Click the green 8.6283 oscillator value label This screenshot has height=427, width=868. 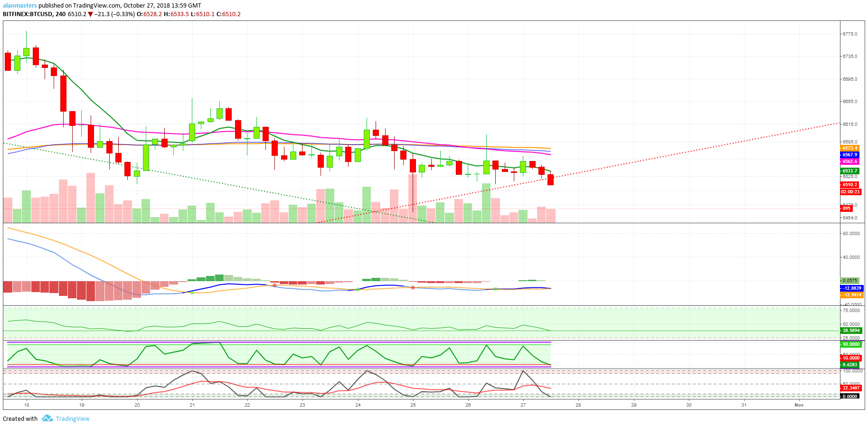coord(850,365)
